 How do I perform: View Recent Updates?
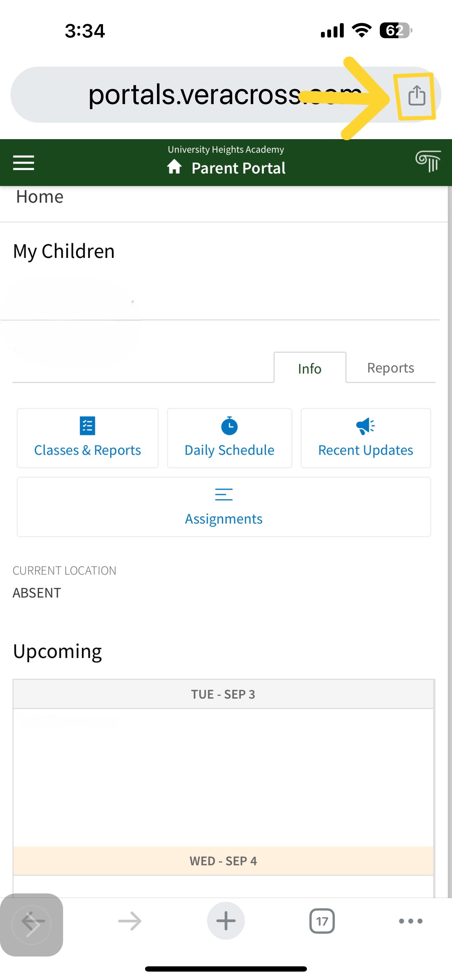point(365,438)
